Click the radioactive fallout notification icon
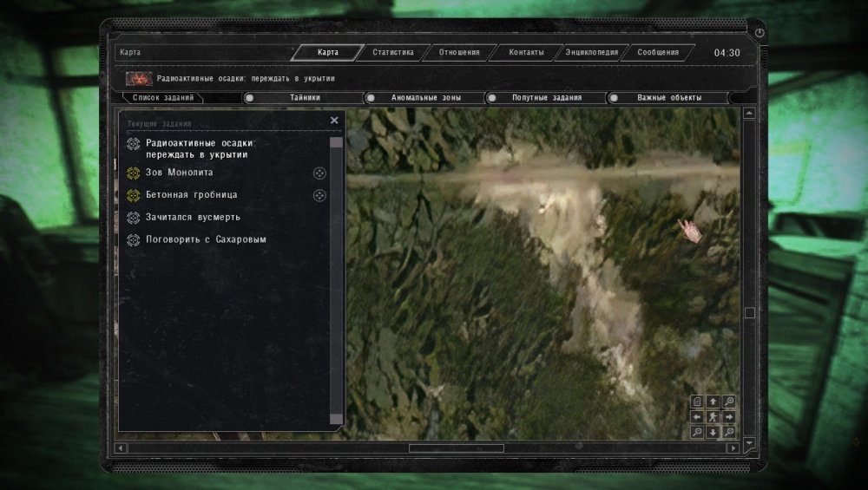This screenshot has height=490, width=868. point(138,79)
